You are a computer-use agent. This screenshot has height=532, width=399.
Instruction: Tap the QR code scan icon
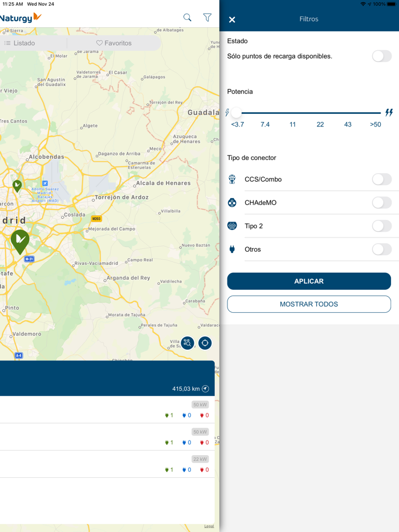coord(187,343)
